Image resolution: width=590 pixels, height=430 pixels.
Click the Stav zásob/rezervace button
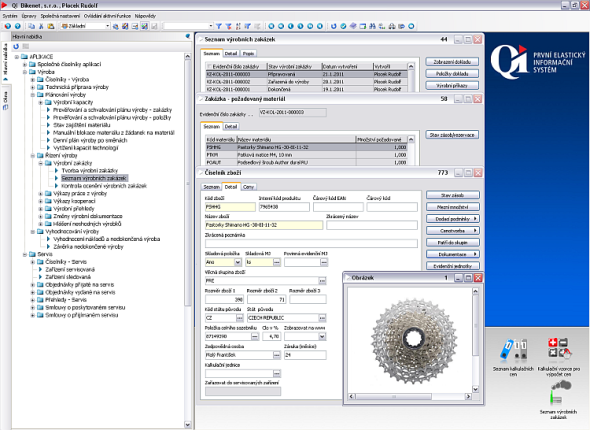(452, 135)
